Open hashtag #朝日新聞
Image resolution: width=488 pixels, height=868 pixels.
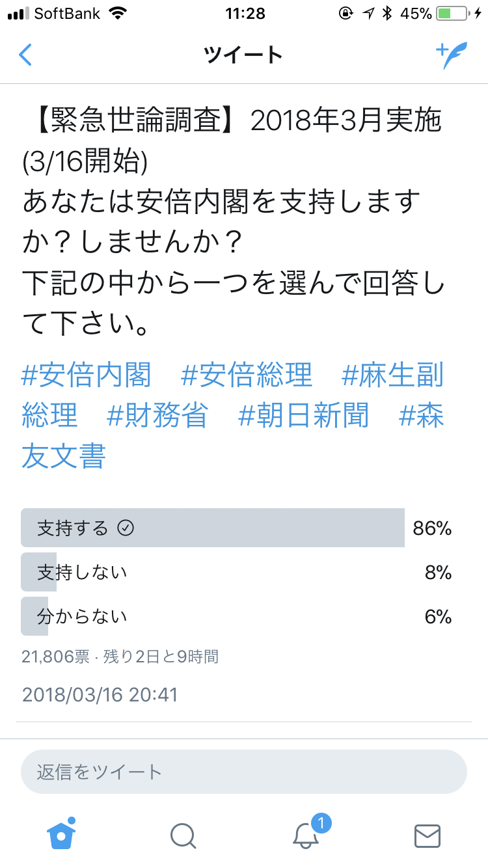pyautogui.click(x=303, y=415)
